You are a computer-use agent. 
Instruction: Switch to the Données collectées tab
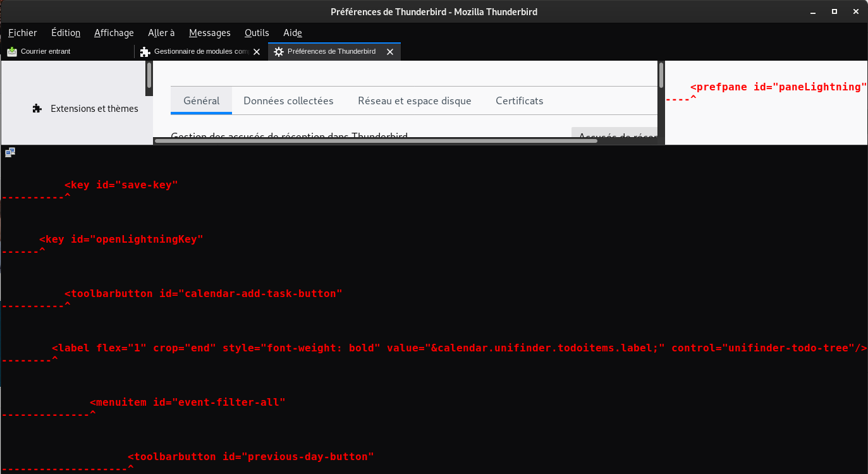coord(288,100)
